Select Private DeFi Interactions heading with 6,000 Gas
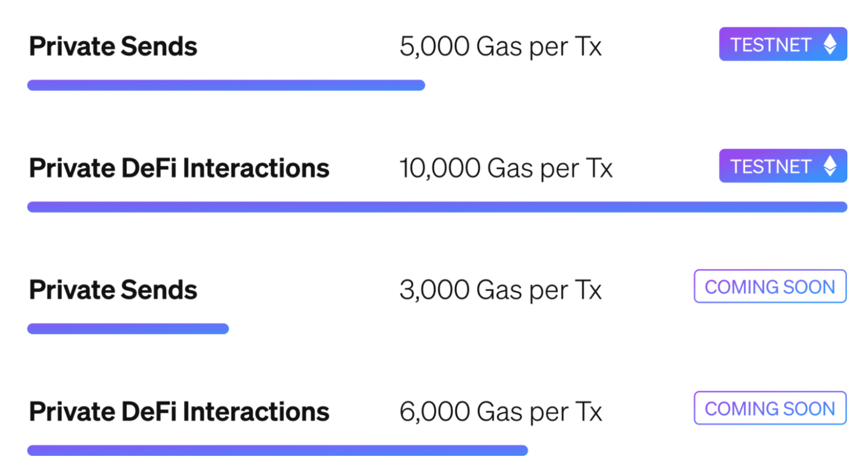 (179, 412)
